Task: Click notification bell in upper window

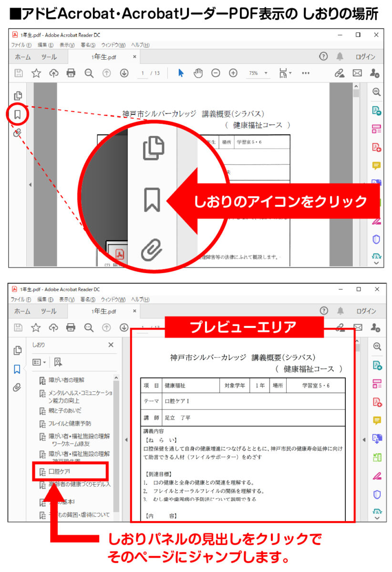Action: [340, 56]
